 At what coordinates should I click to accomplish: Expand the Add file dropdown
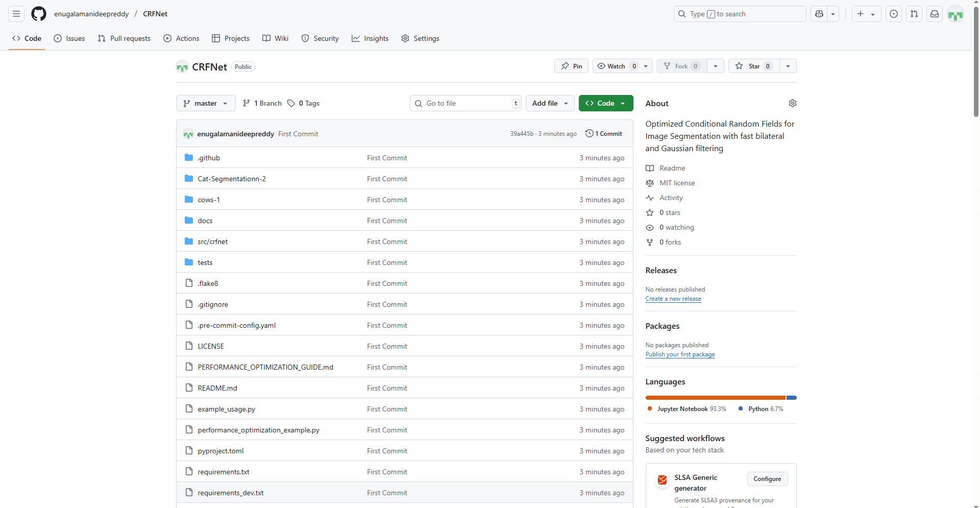pos(550,103)
